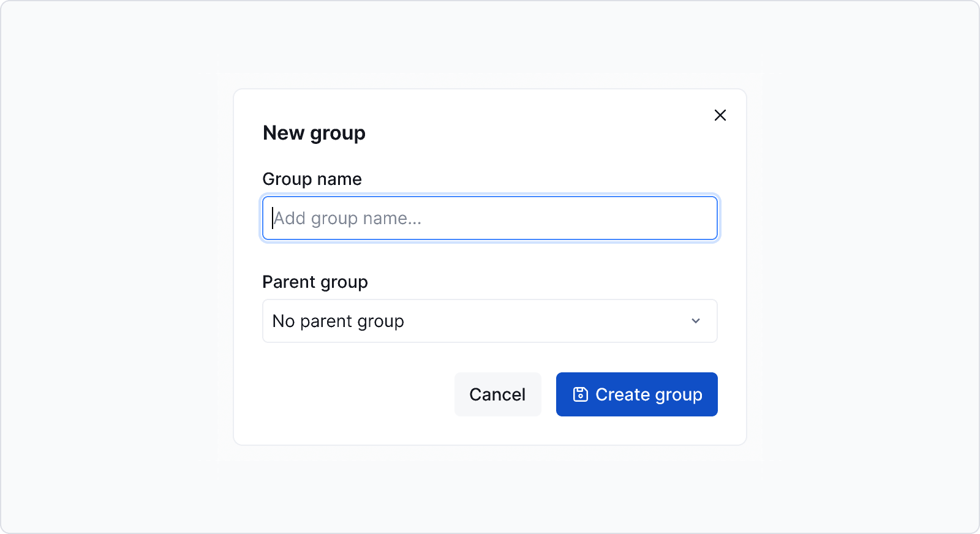Click the Parent group label
The width and height of the screenshot is (980, 534).
[x=315, y=282]
